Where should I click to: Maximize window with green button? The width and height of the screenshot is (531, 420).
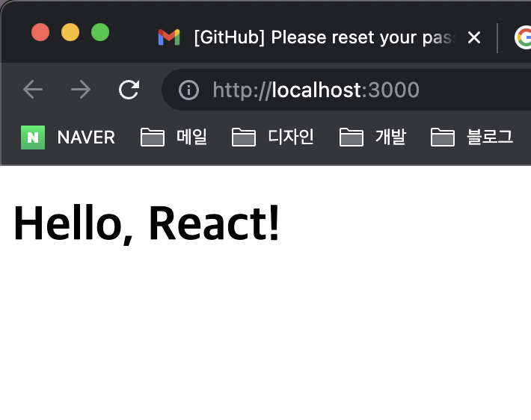(100, 32)
